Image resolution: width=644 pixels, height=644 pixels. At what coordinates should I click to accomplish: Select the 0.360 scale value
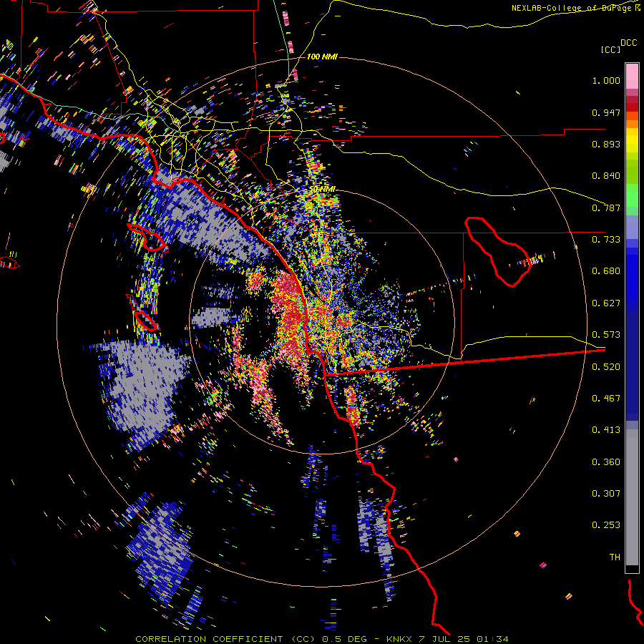click(x=606, y=462)
